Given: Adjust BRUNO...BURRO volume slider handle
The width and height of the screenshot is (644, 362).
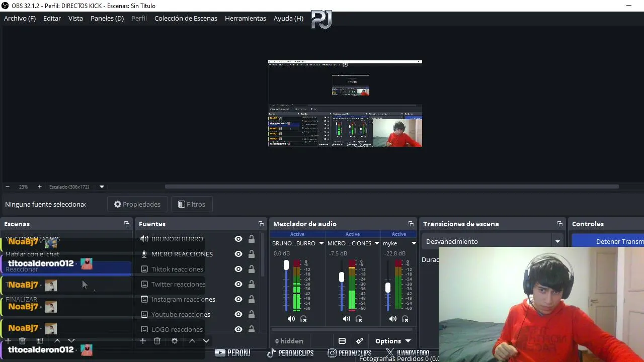Looking at the screenshot, I should 286,265.
